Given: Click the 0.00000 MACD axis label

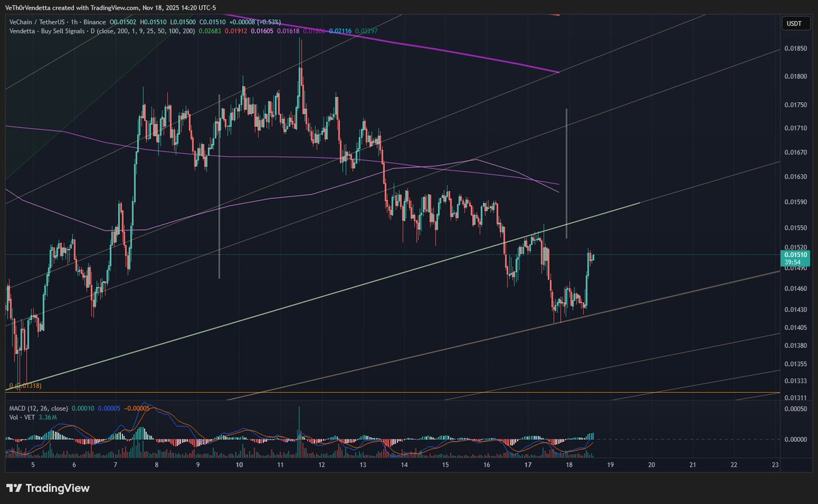Looking at the screenshot, I should [795, 439].
